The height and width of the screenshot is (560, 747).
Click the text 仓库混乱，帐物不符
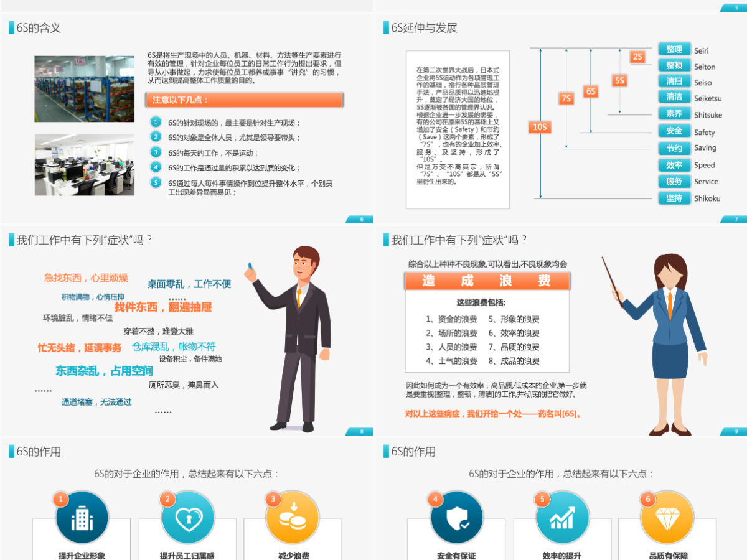174,347
